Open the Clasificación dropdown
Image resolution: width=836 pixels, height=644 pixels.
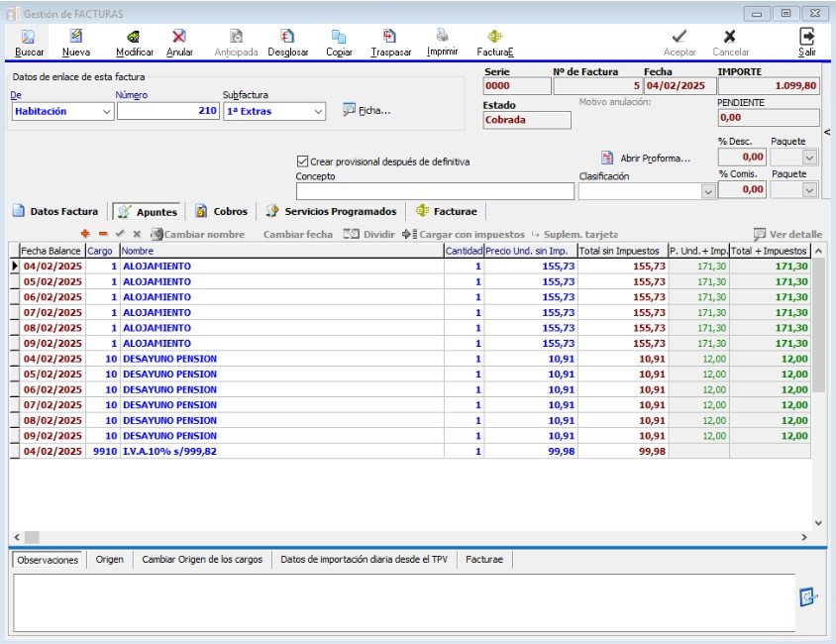(x=707, y=191)
